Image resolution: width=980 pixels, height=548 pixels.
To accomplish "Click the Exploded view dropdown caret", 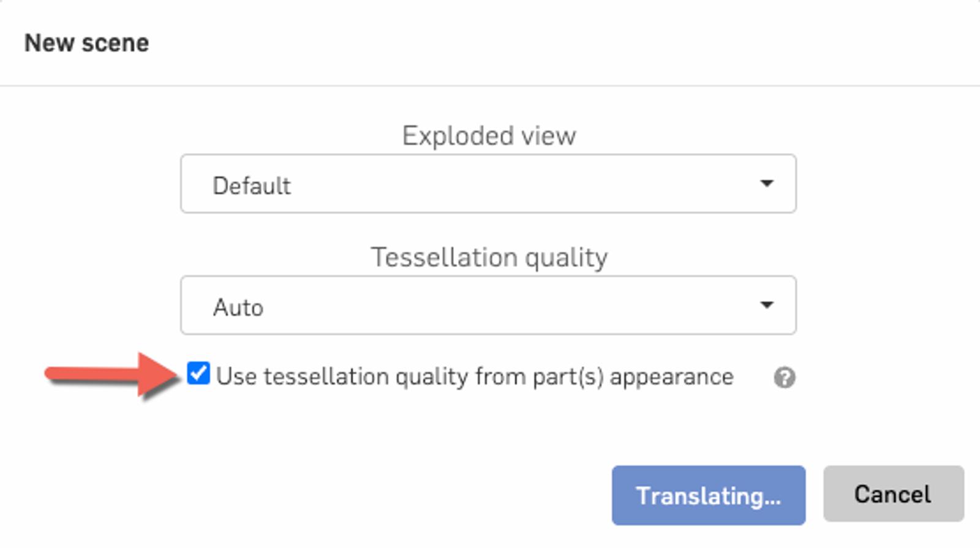I will click(x=766, y=184).
